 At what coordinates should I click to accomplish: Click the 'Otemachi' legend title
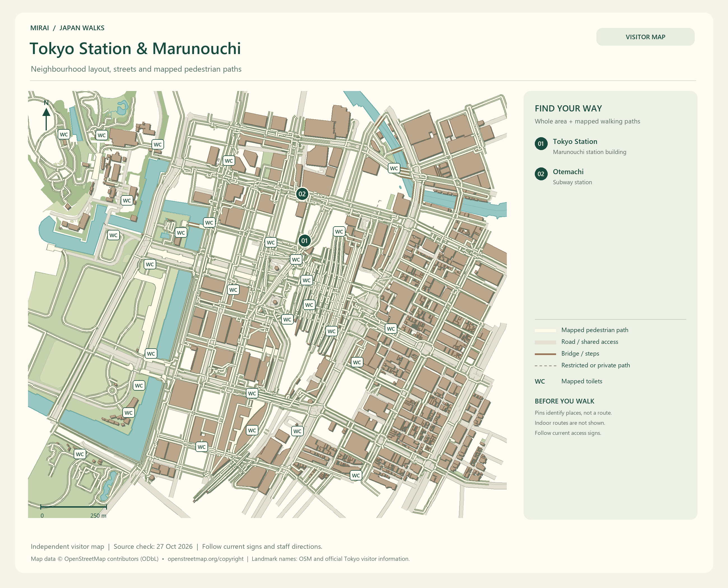[568, 172]
